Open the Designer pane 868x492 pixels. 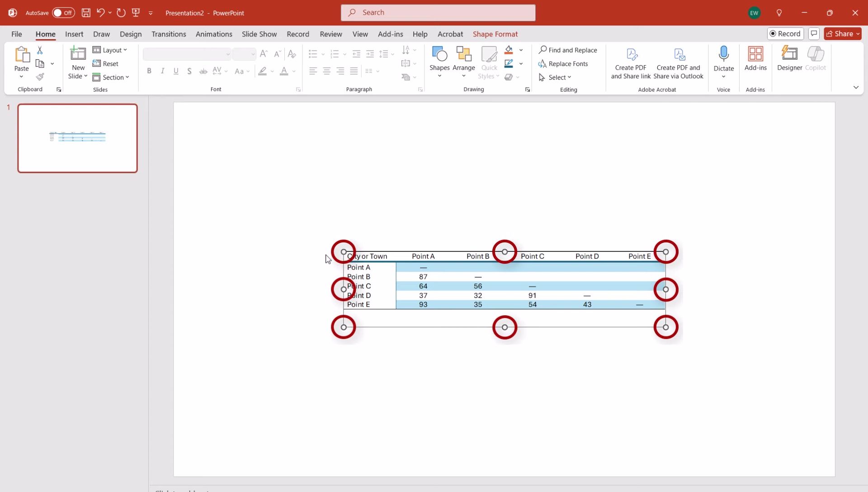pos(789,59)
